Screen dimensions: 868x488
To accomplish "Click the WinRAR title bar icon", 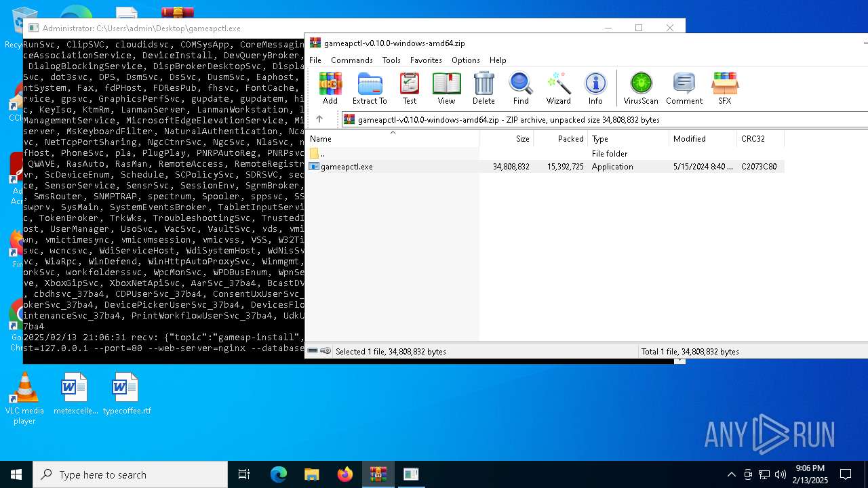I will (x=315, y=43).
